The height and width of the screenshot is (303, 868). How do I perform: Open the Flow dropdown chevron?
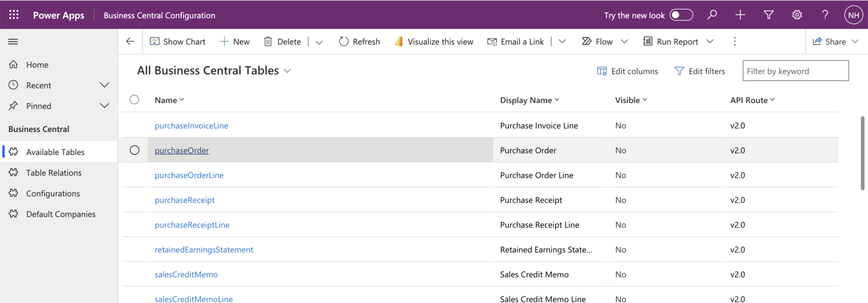(624, 42)
